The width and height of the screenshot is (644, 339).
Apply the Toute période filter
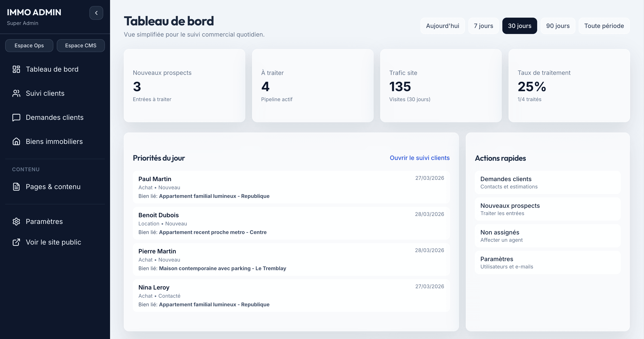point(604,26)
